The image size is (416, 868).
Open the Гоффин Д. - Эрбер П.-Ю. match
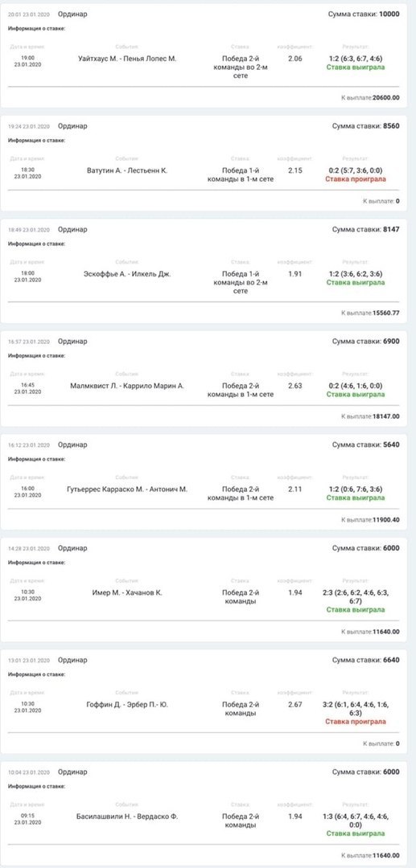pyautogui.click(x=127, y=704)
